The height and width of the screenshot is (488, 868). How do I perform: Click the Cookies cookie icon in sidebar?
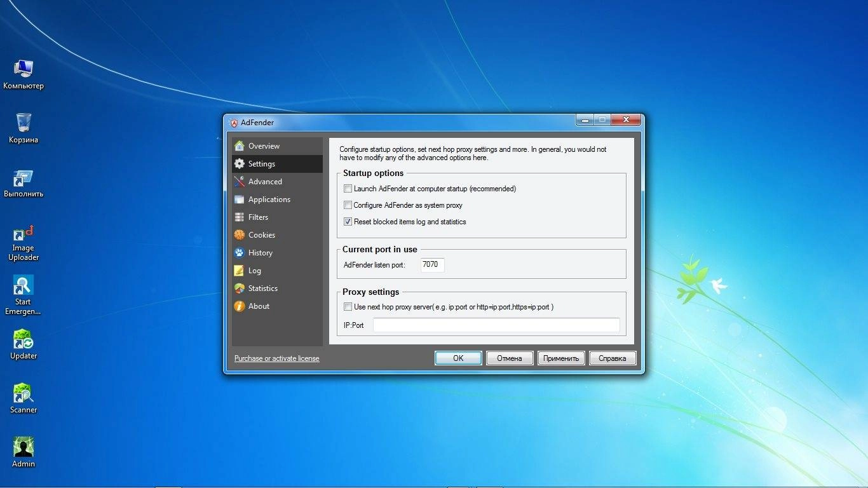pos(239,235)
